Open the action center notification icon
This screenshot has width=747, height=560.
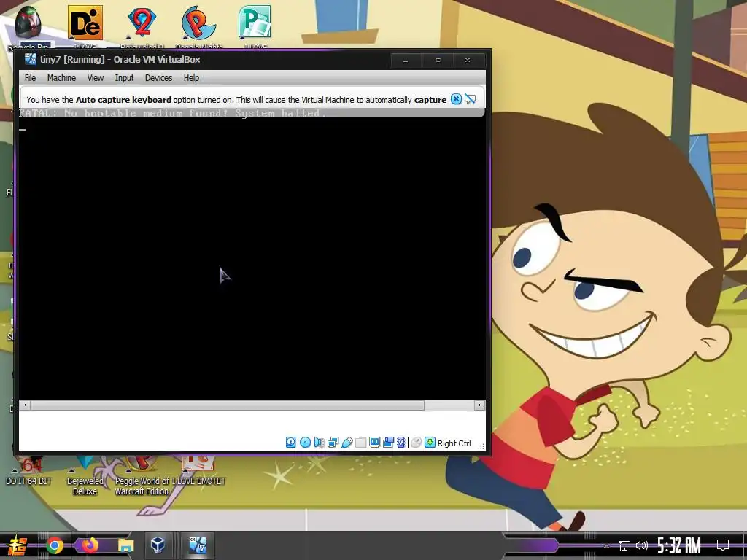tap(723, 545)
